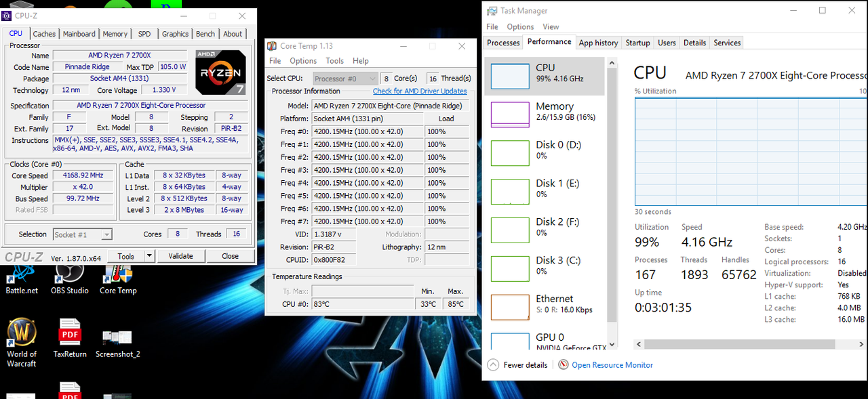Click the Ryzen 7 logo in CPU-Z
Image resolution: width=868 pixels, height=399 pixels.
tap(221, 72)
